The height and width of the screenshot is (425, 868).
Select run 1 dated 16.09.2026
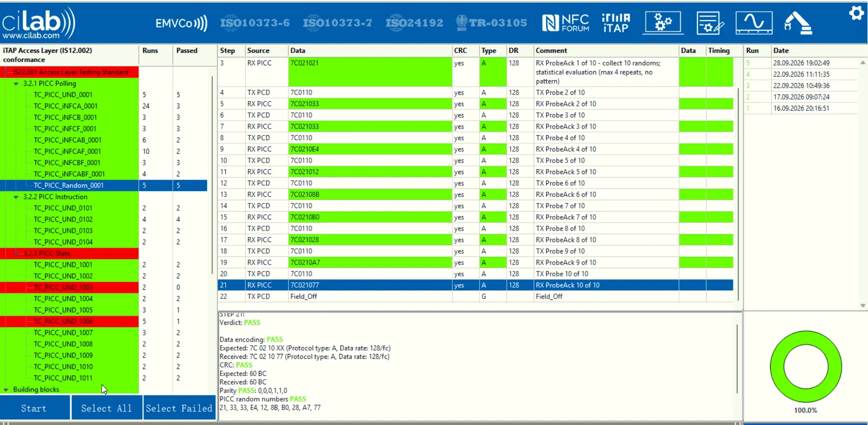(801, 108)
